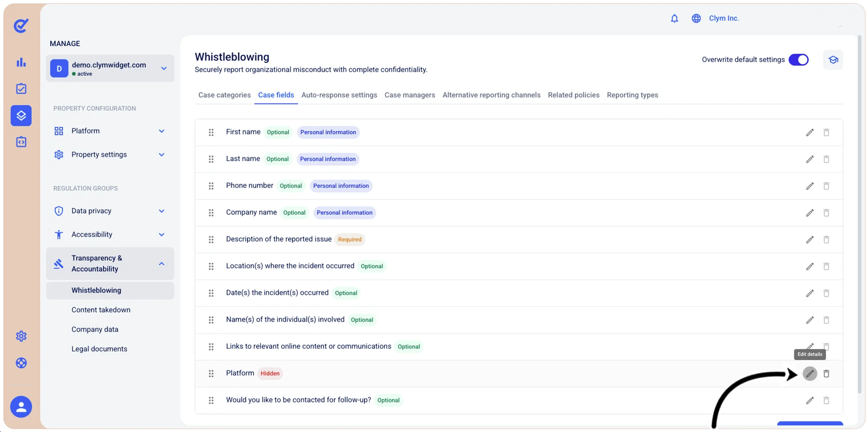Image resolution: width=868 pixels, height=432 pixels.
Task: Select Whistleblowing in the sidebar
Action: tap(110, 290)
